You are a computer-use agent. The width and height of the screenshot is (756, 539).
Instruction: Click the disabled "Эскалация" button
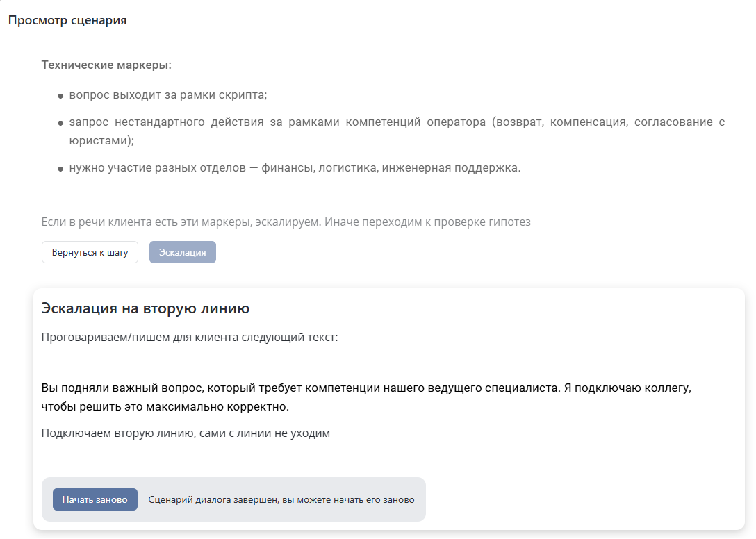(x=182, y=251)
